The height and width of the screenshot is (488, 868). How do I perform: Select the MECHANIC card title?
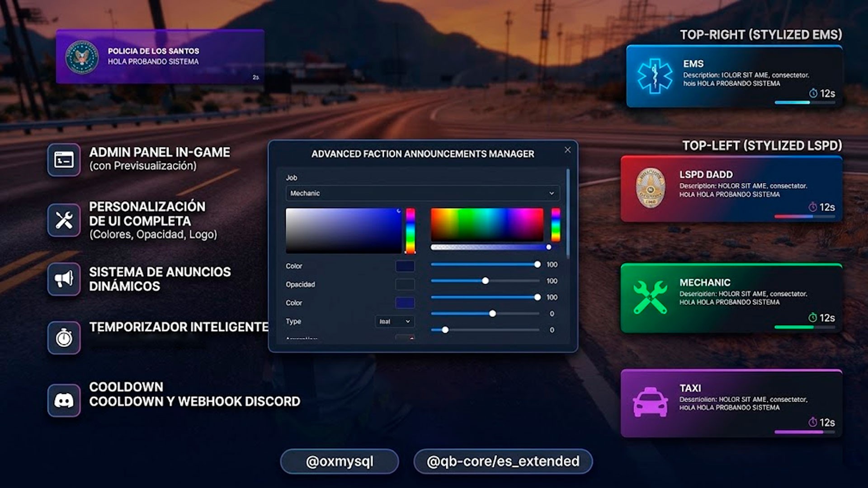tap(705, 282)
